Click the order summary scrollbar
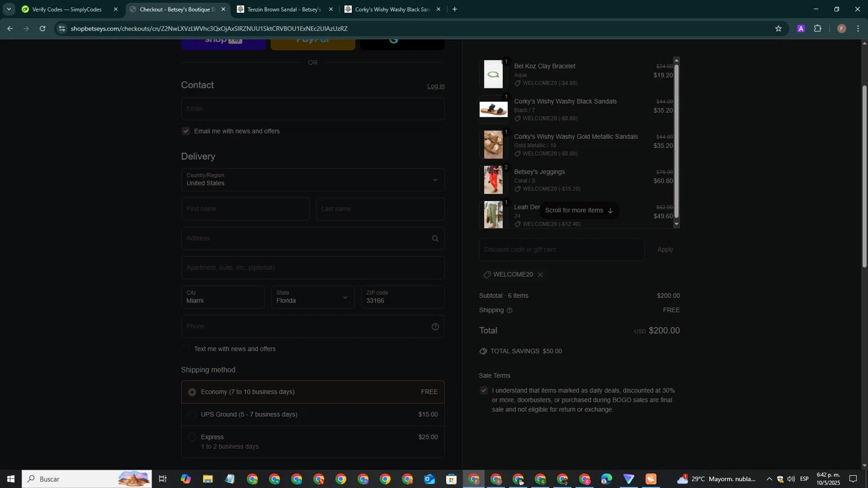The width and height of the screenshot is (868, 488). (x=676, y=141)
